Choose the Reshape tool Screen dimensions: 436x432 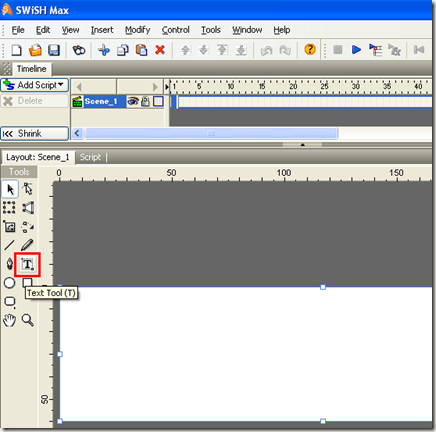27,189
